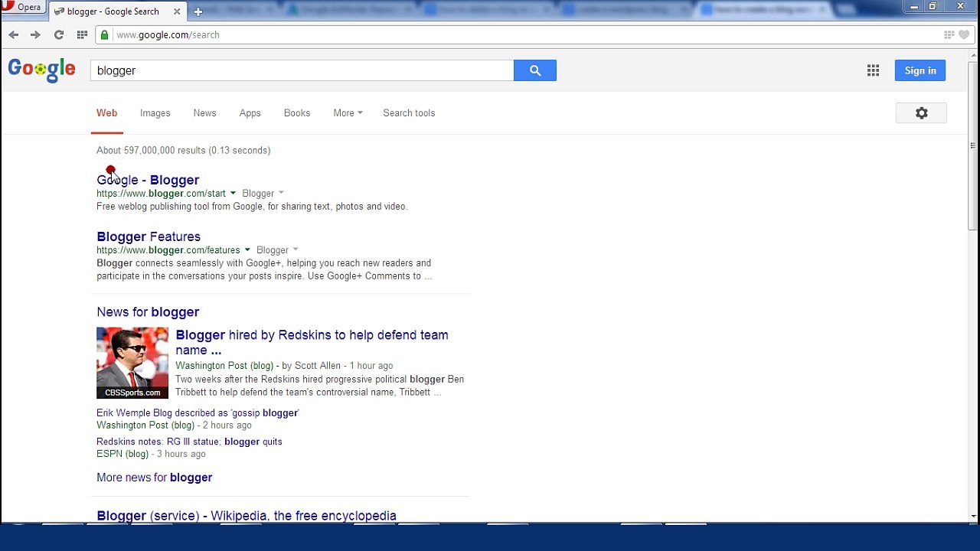Switch to Books results

click(297, 113)
